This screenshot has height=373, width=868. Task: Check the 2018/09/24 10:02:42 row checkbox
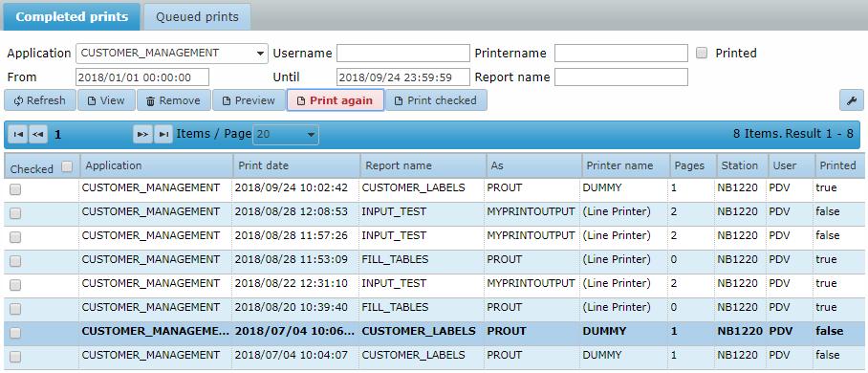(x=15, y=189)
